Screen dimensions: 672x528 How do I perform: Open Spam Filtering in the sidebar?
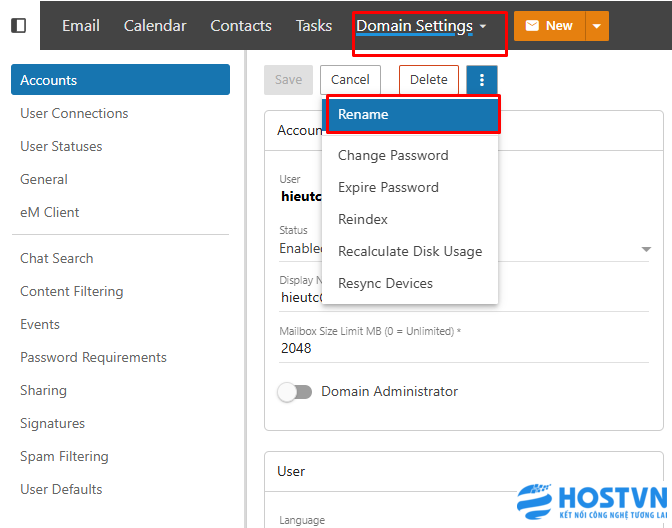[64, 456]
